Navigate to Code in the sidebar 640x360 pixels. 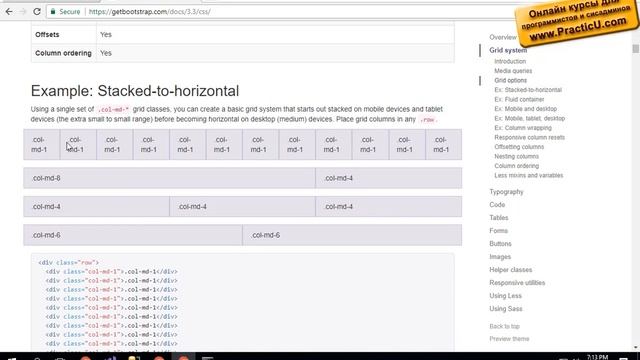[497, 205]
